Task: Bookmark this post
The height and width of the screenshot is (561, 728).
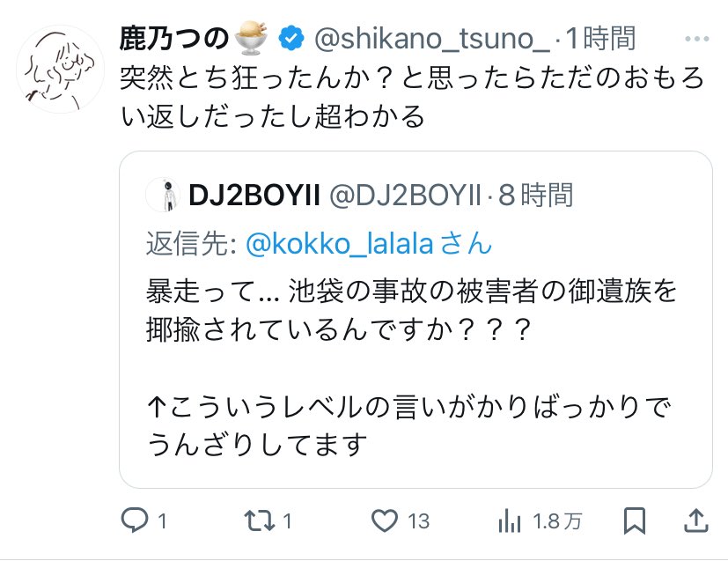Action: [x=634, y=521]
